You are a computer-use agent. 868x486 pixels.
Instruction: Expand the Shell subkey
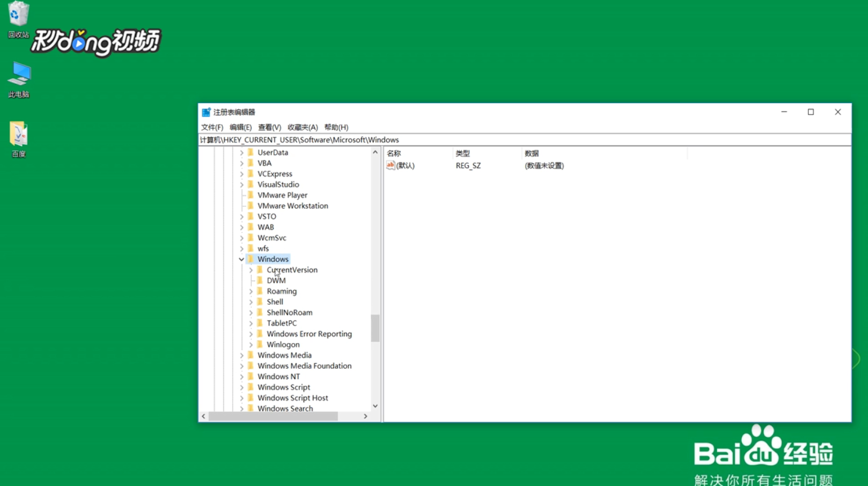click(x=251, y=302)
